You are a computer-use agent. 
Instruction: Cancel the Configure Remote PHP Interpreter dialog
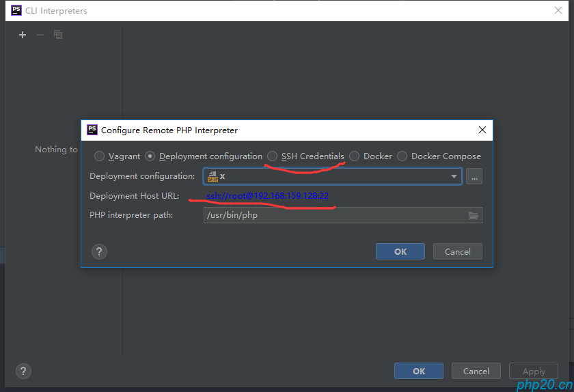coord(458,251)
